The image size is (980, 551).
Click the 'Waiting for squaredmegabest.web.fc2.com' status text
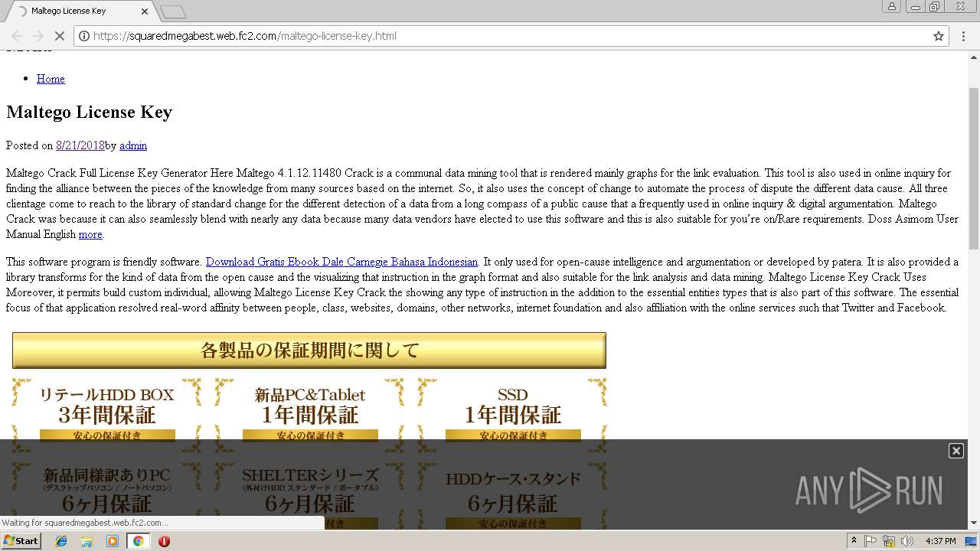pos(85,523)
